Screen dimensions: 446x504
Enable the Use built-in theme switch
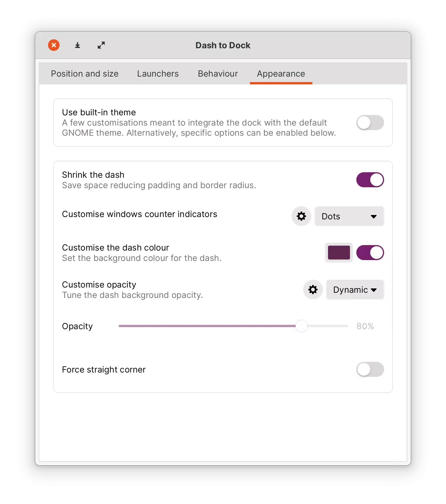370,123
